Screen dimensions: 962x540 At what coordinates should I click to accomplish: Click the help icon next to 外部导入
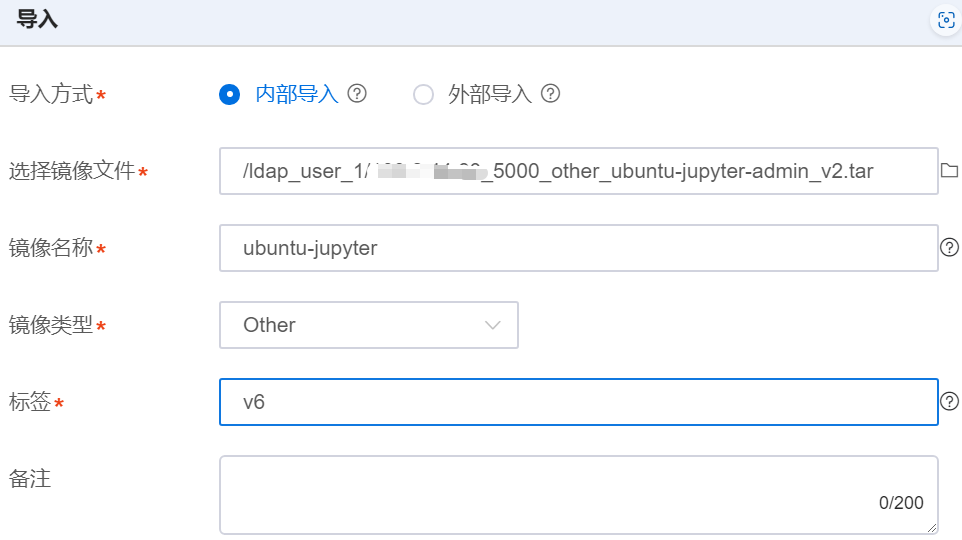click(550, 94)
